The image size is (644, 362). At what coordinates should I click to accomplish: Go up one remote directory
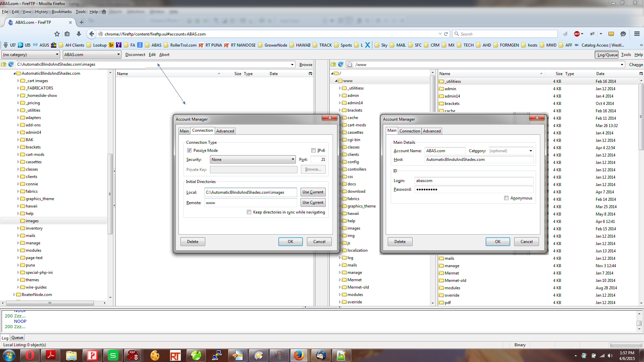[x=333, y=64]
